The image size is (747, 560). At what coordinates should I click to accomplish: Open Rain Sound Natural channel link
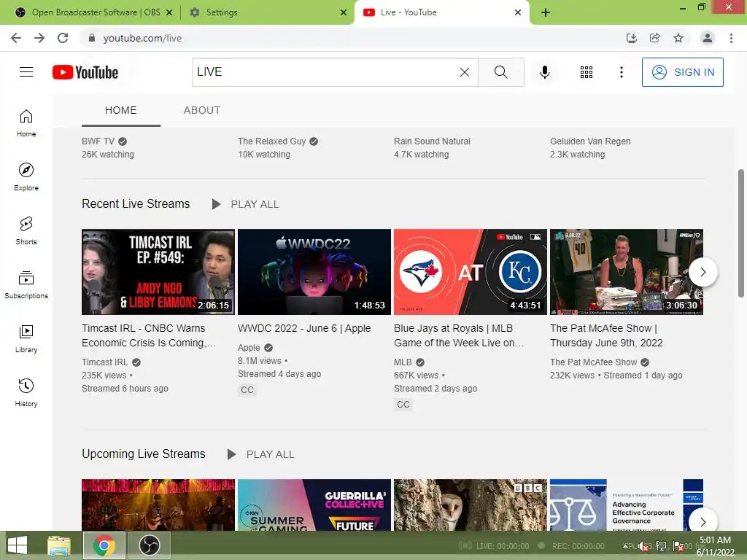click(432, 141)
